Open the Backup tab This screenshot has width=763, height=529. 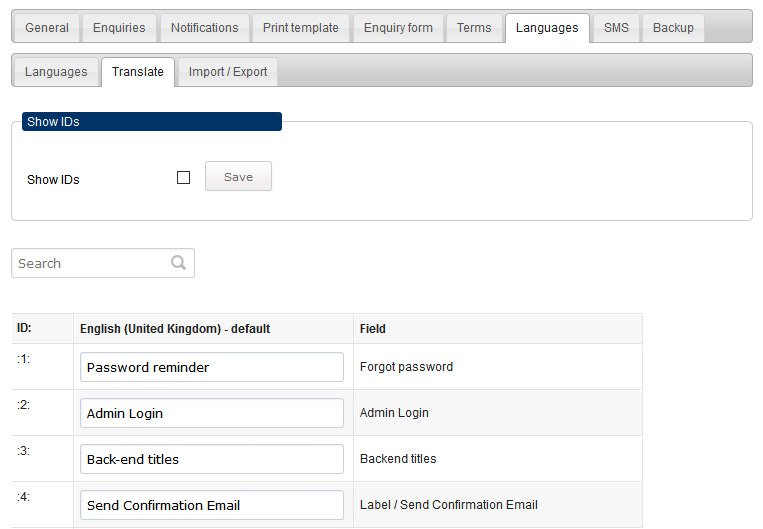click(673, 28)
